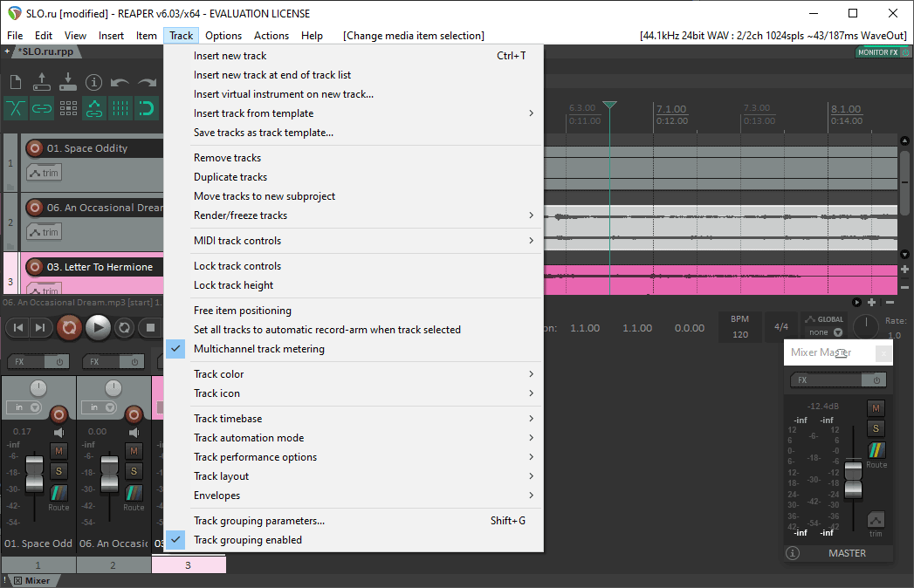Expand Track performance options submenu

click(x=354, y=457)
